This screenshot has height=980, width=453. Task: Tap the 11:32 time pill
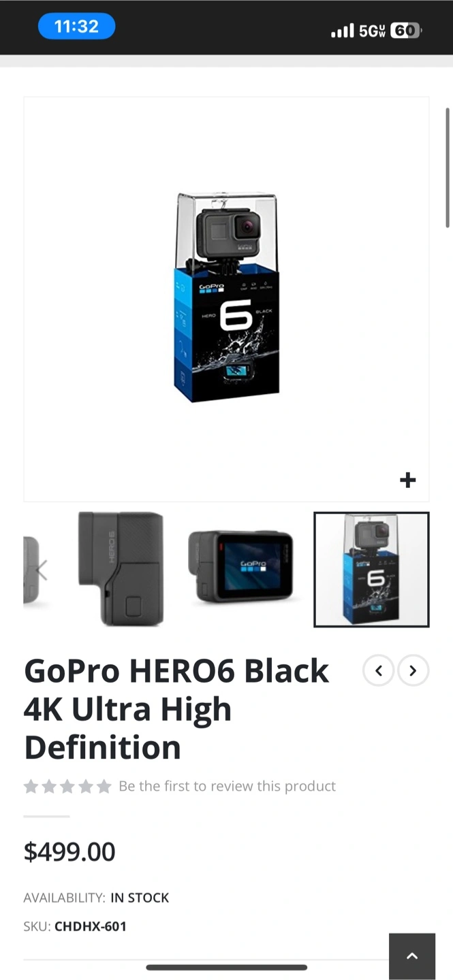[x=76, y=27]
